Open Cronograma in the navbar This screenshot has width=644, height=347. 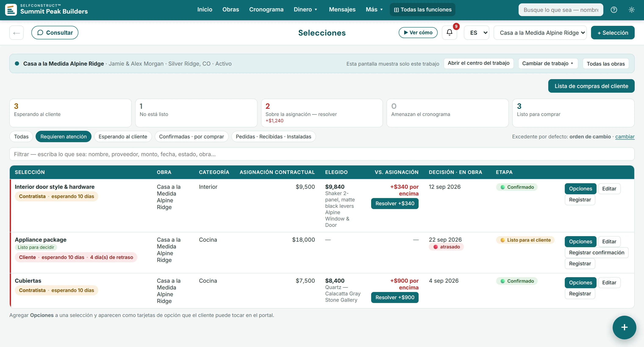[266, 10]
